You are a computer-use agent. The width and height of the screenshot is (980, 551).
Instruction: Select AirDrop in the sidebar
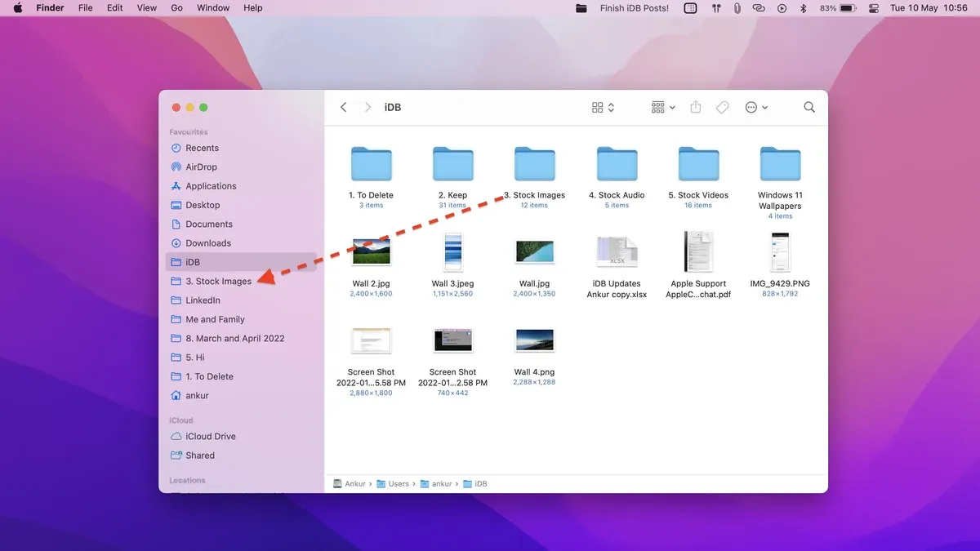click(240, 167)
